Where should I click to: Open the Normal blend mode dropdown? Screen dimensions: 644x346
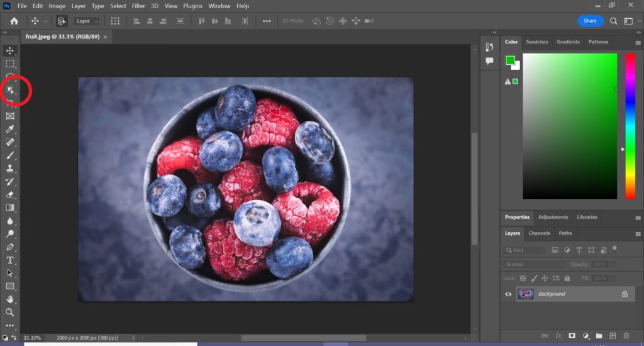tap(533, 264)
